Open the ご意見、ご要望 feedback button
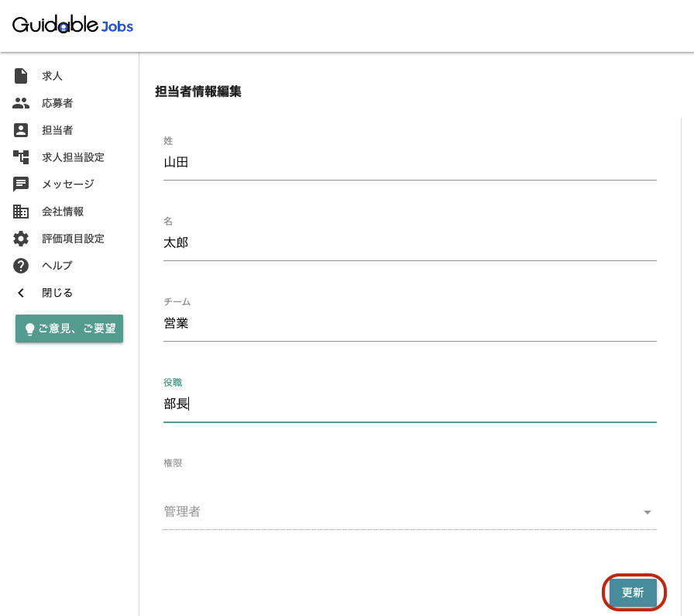The width and height of the screenshot is (694, 616). [x=70, y=329]
